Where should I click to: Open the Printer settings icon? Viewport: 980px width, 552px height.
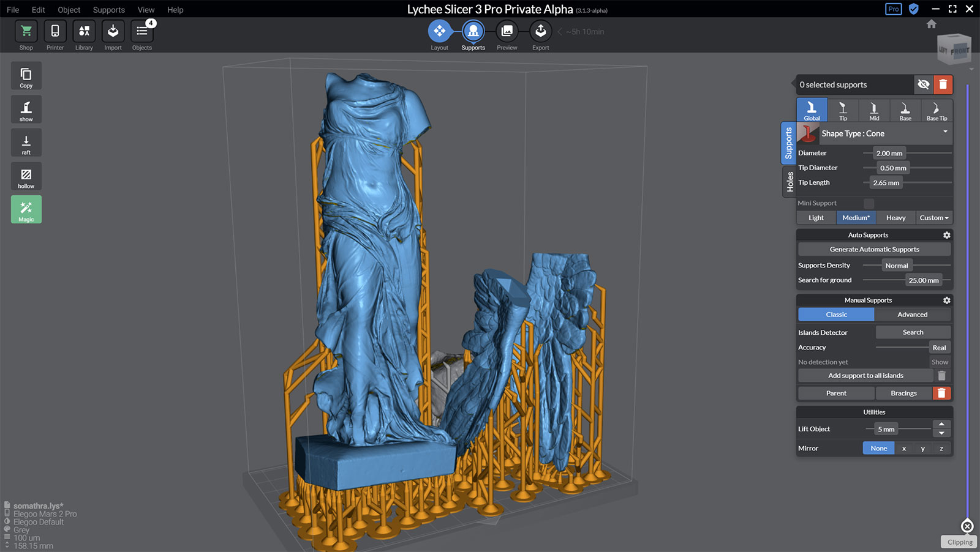pos(55,31)
